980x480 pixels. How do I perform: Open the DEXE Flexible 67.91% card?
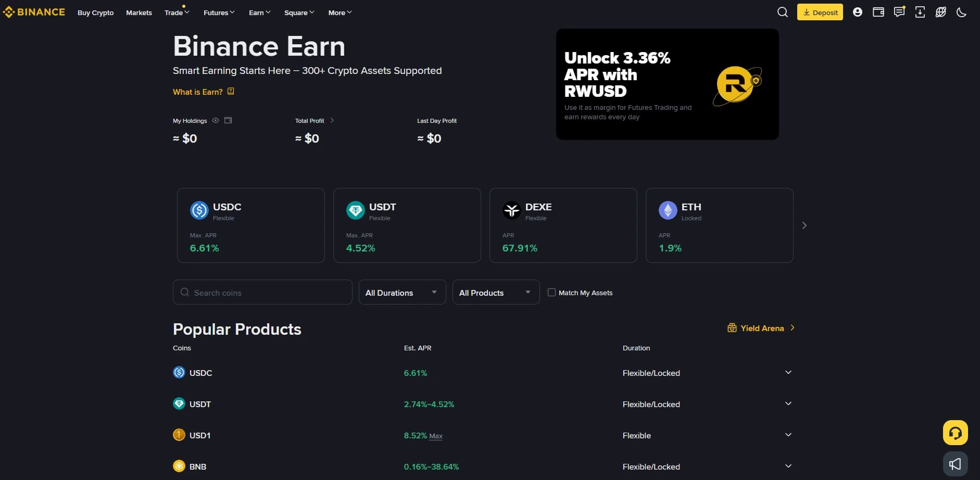pos(563,225)
